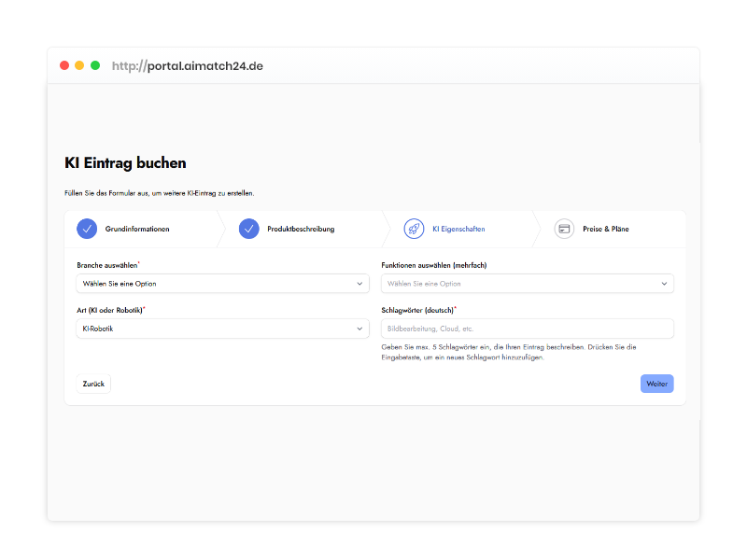747x560 pixels.
Task: Open the Branche auswählen dropdown
Action: 215,284
